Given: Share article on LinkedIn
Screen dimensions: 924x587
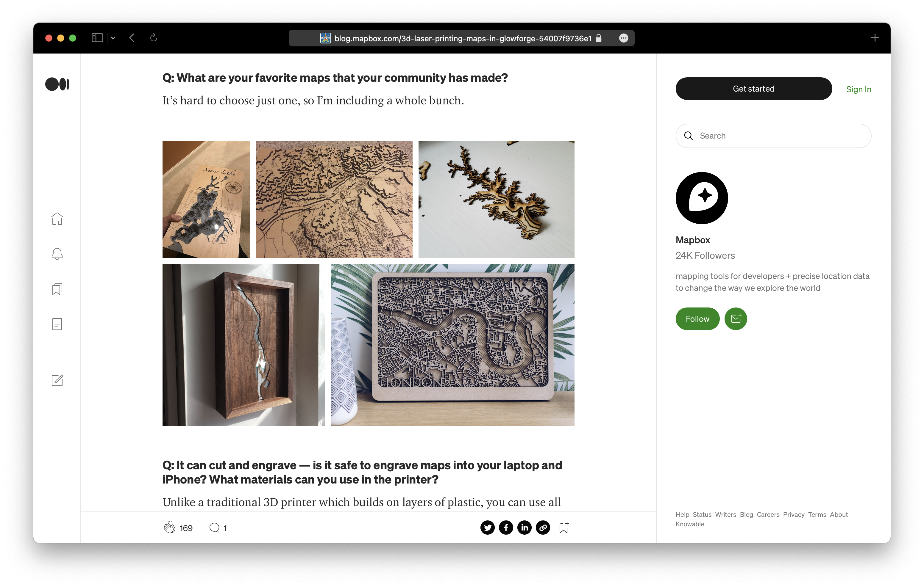Looking at the screenshot, I should coord(524,528).
